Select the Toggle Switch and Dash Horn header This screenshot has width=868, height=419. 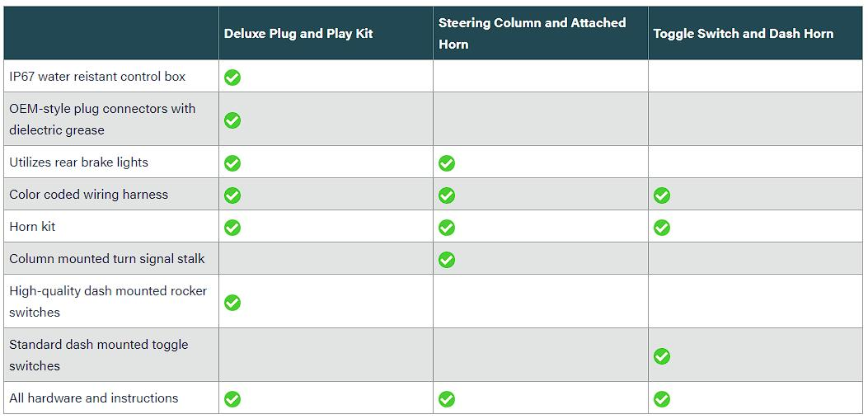click(743, 34)
